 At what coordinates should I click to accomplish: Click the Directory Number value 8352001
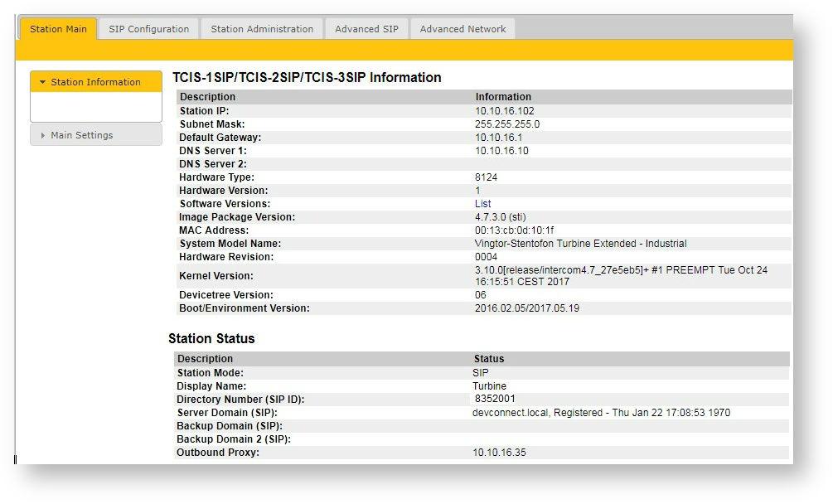pos(498,400)
